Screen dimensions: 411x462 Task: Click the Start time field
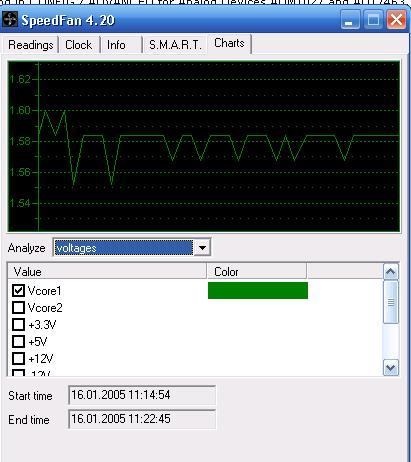tap(142, 395)
